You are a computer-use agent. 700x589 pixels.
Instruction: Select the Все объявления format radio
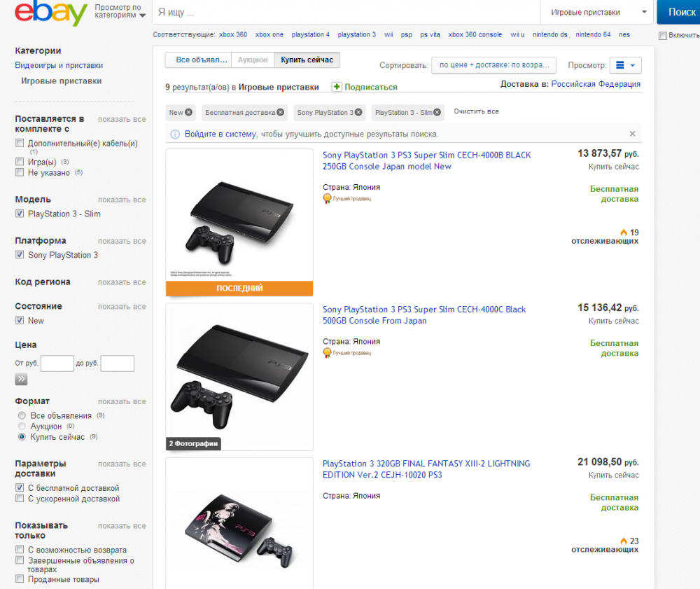22,415
